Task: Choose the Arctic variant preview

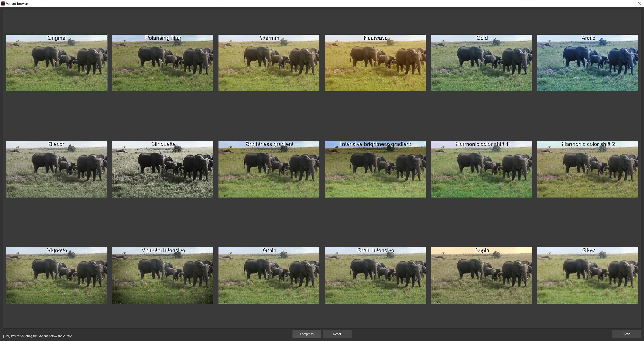Action: pyautogui.click(x=588, y=63)
